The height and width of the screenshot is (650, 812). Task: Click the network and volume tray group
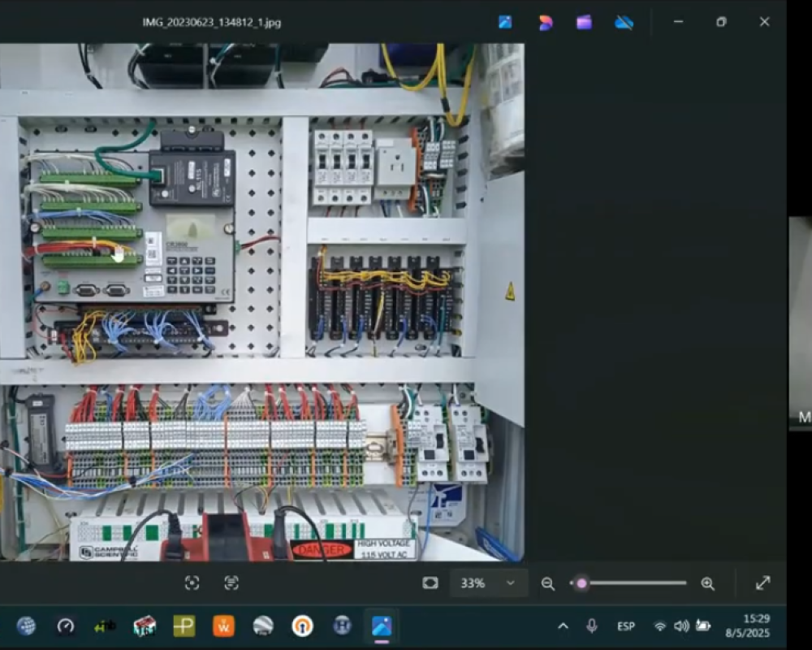680,626
